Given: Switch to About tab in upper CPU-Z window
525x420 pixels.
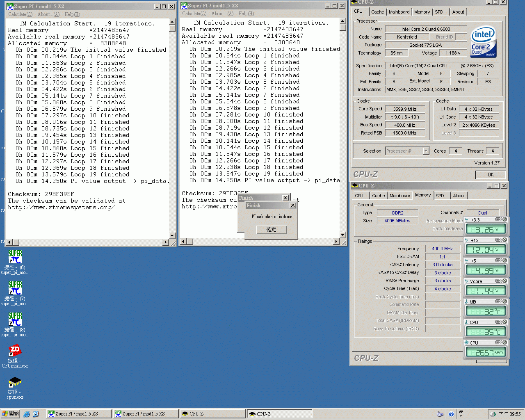Looking at the screenshot, I should click(458, 12).
